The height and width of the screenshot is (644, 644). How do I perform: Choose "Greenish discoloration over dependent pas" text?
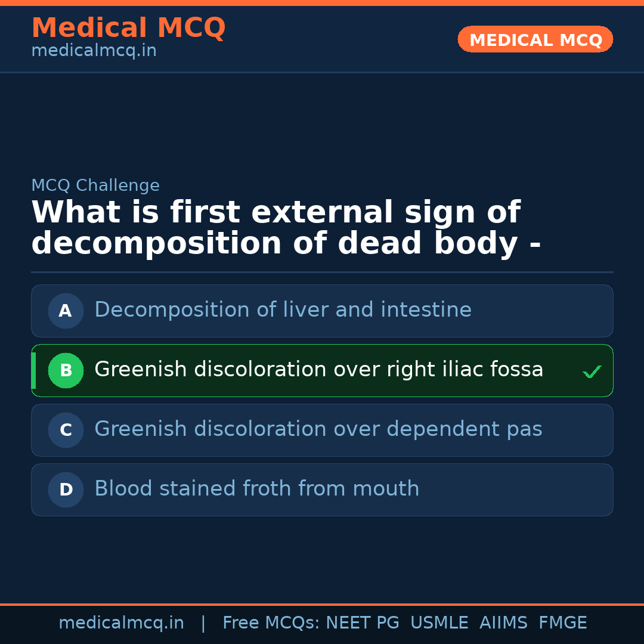tap(318, 429)
